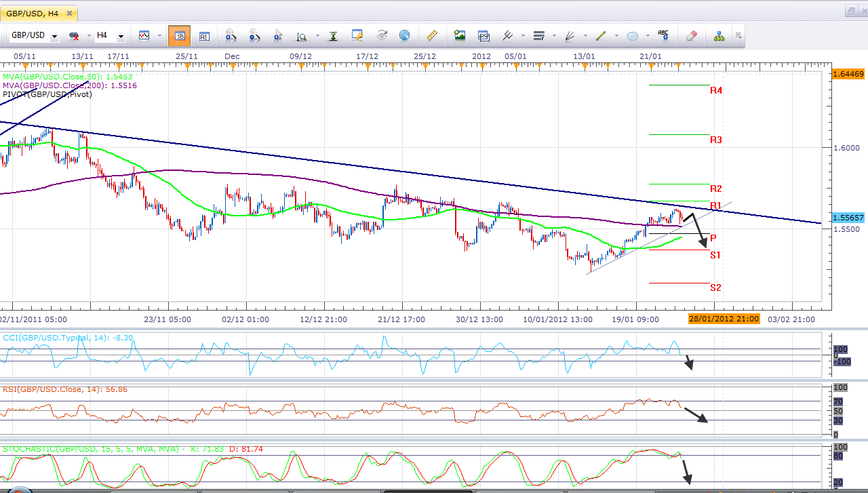Click the 1.64469 orange price marker
Image resolution: width=868 pixels, height=493 pixels.
pyautogui.click(x=848, y=73)
